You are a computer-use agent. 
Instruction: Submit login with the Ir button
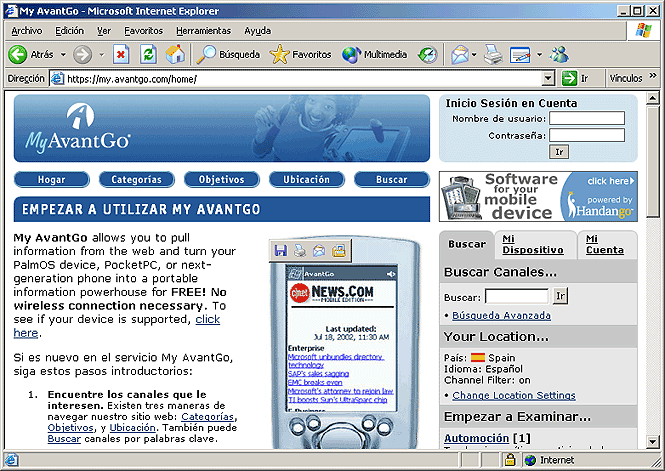pos(559,152)
